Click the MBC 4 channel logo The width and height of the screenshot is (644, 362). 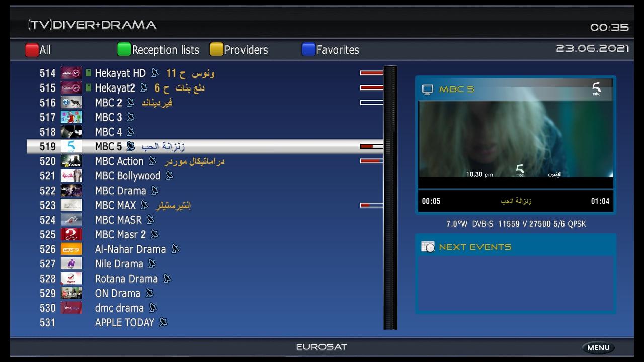(x=71, y=132)
